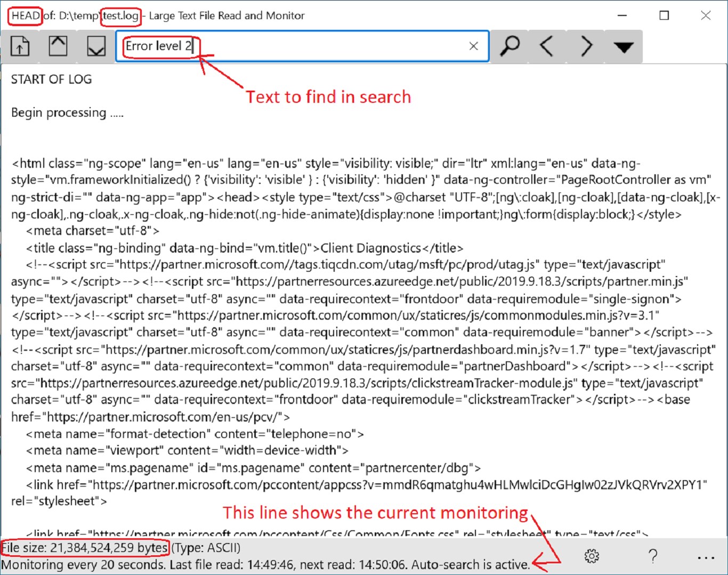728x575 pixels.
Task: Run search with magnifying glass icon
Action: point(509,46)
